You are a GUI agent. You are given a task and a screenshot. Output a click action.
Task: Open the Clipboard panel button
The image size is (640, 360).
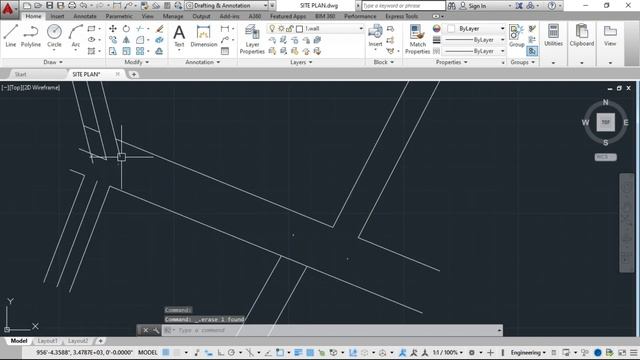tap(582, 35)
